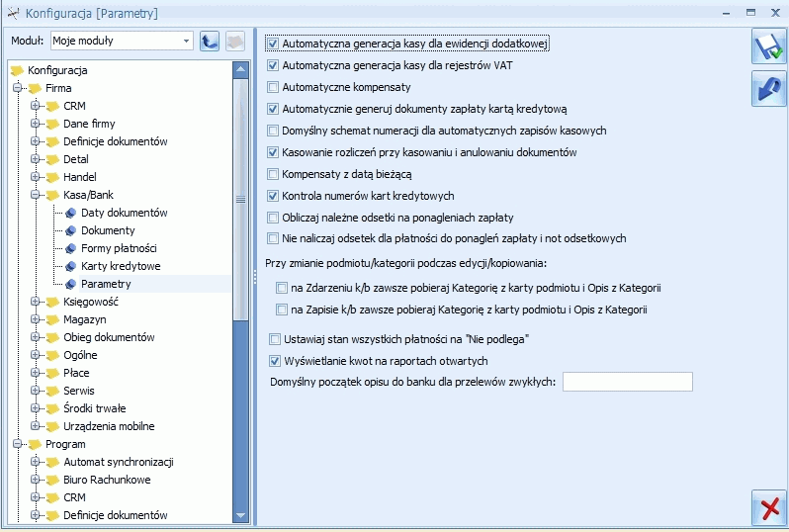
Task: Open the Moduł dropdown list
Action: 186,41
